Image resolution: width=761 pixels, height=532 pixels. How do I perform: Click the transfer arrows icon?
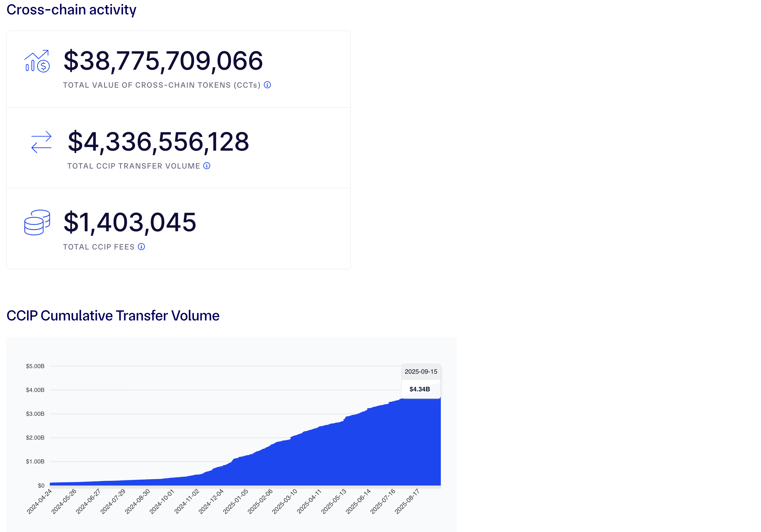(x=41, y=142)
